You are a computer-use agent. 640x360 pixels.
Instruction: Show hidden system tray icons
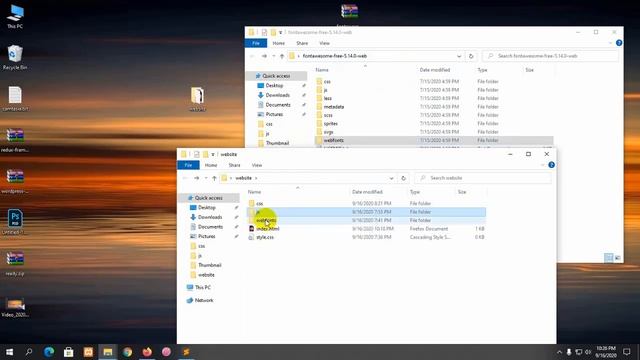coord(559,352)
